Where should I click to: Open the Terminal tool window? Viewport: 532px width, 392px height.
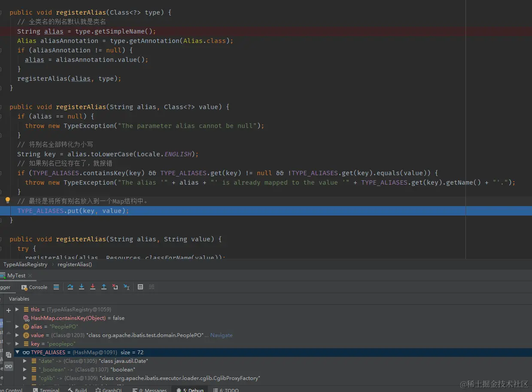tap(46, 390)
